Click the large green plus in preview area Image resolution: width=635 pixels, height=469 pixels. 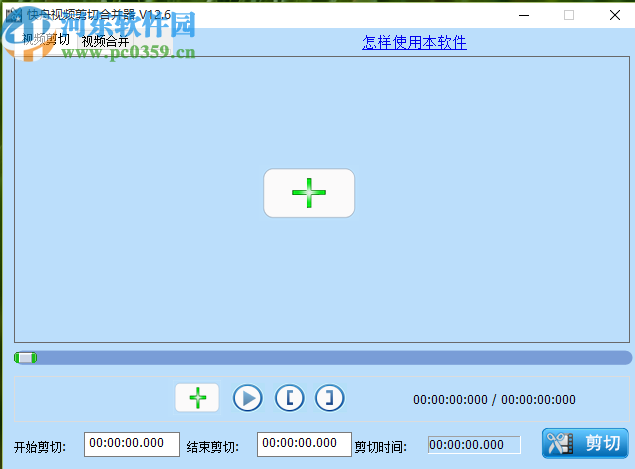(x=308, y=193)
